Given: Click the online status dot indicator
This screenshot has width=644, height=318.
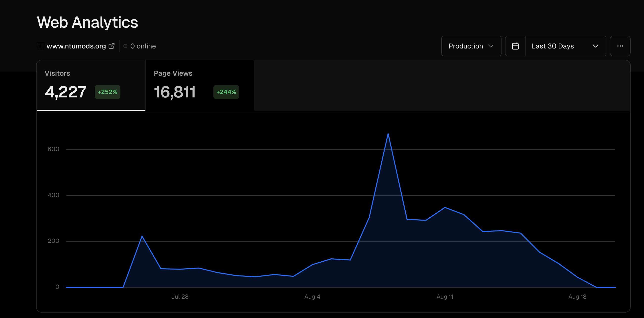Looking at the screenshot, I should click(x=125, y=46).
